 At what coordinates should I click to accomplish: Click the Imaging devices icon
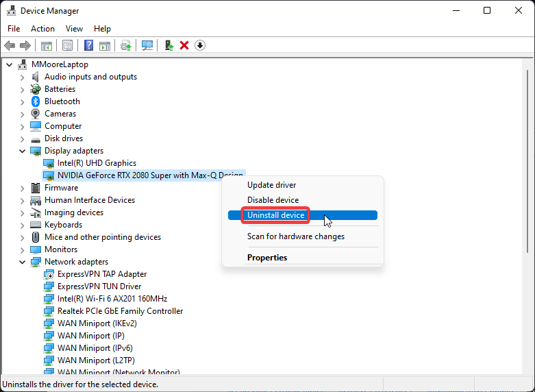[36, 212]
